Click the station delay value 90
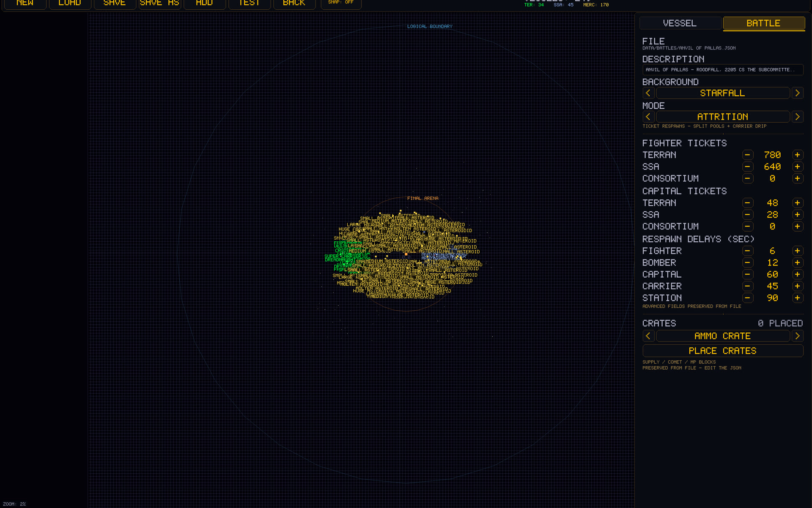This screenshot has width=812, height=508. point(772,298)
